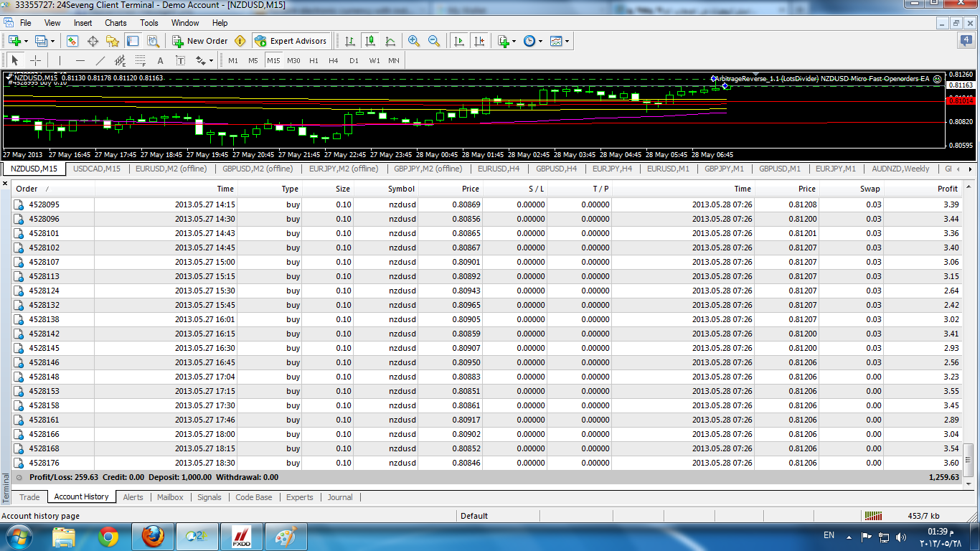Select the Crosshair tool
Image resolution: width=980 pixels, height=551 pixels.
tap(34, 60)
